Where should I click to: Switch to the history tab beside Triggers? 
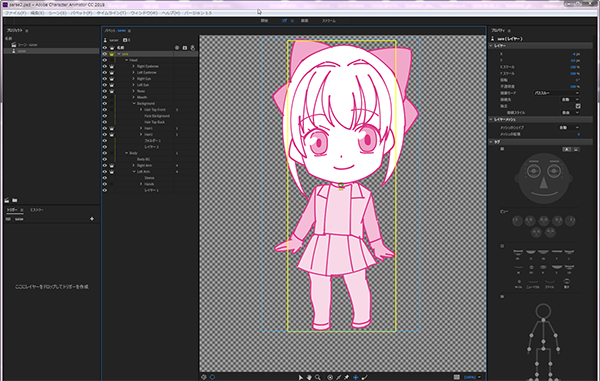[37, 210]
